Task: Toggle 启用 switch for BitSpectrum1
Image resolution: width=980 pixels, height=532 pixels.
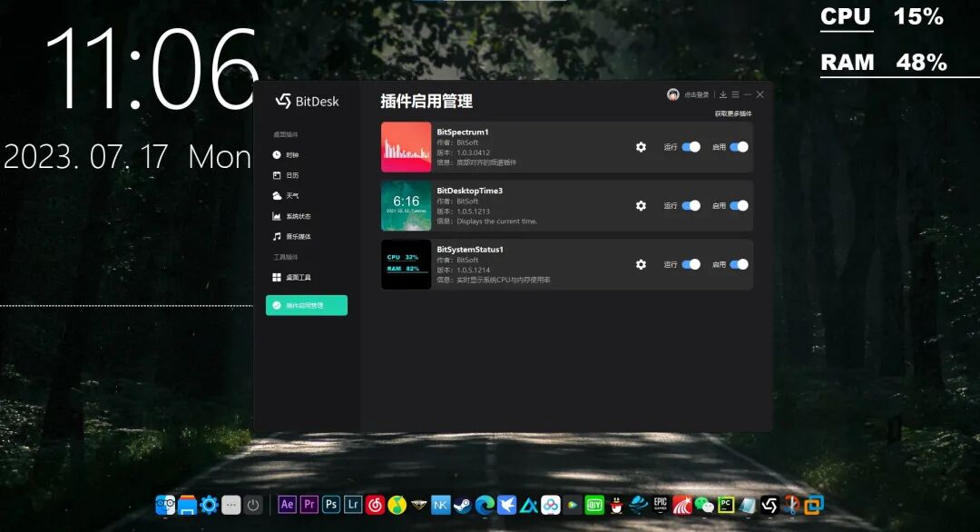Action: click(739, 147)
